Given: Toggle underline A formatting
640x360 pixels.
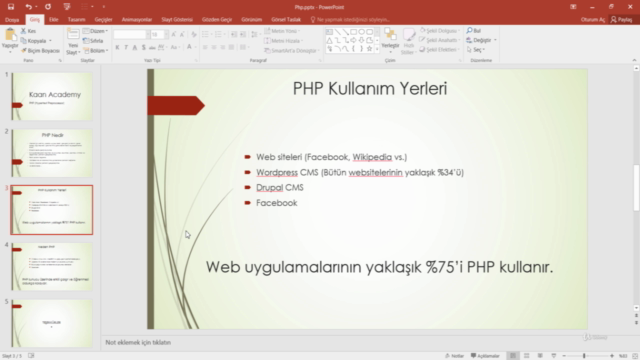Looking at the screenshot, I should (x=135, y=47).
